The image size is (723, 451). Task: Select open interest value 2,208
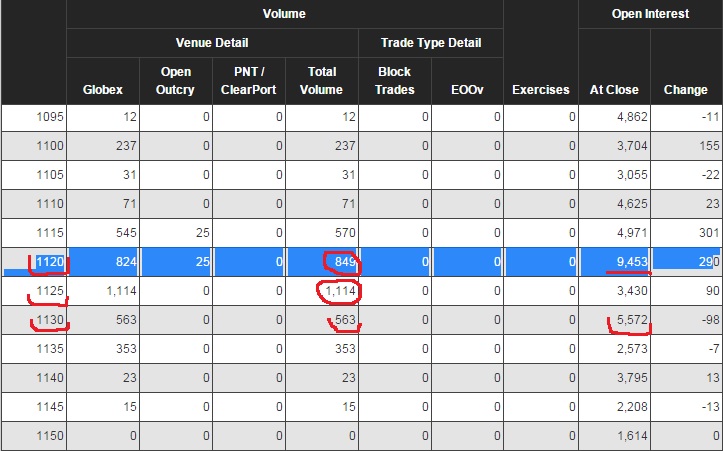click(x=632, y=407)
